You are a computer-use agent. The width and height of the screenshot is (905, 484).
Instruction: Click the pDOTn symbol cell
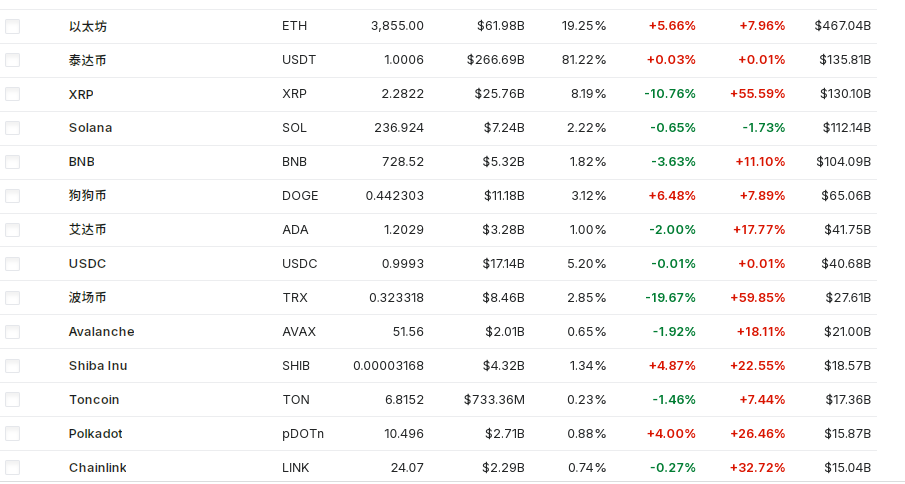303,434
